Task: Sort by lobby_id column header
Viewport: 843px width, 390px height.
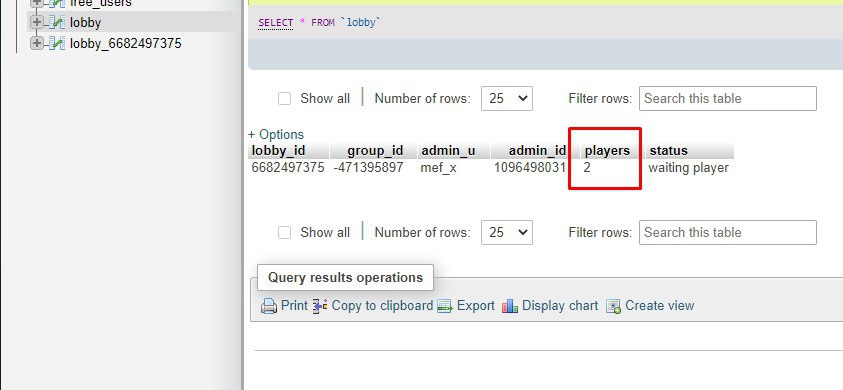Action: click(x=278, y=151)
